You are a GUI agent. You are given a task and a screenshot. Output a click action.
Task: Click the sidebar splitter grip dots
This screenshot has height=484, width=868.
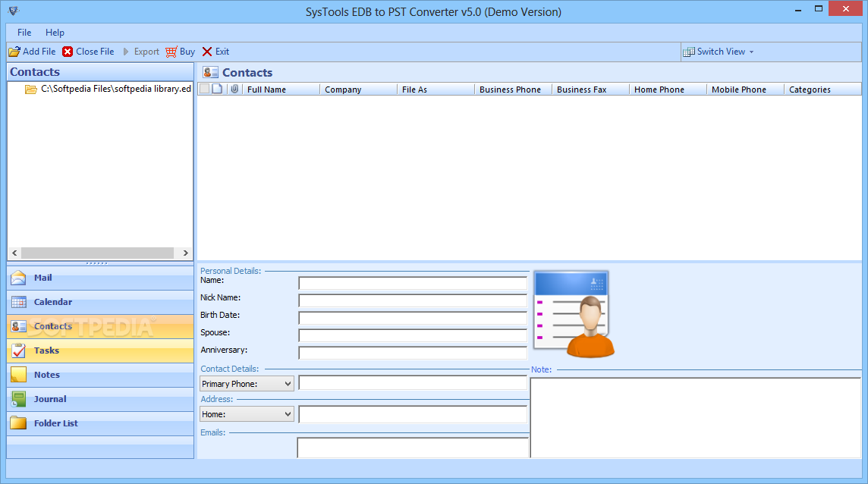[97, 263]
